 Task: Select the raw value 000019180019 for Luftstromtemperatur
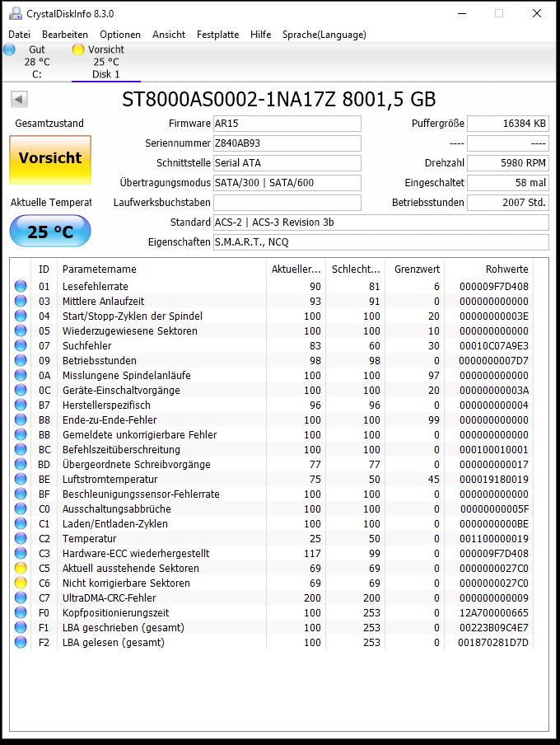493,480
